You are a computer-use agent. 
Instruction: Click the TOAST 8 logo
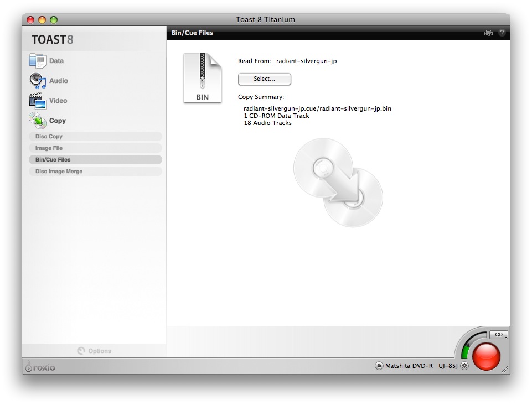[53, 40]
